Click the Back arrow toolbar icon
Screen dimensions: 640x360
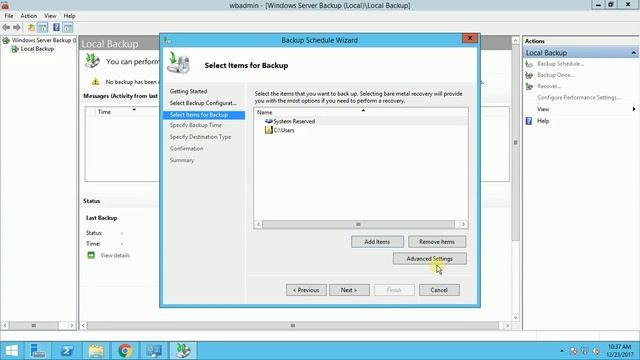click(x=6, y=27)
